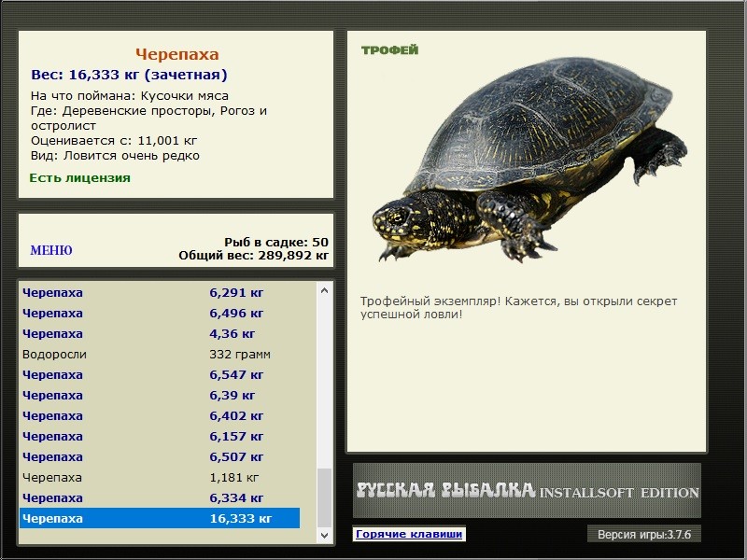Screen dimensions: 747x560
Task: Click the Оценивается с: 11,001 кг line
Action: pyautogui.click(x=114, y=141)
